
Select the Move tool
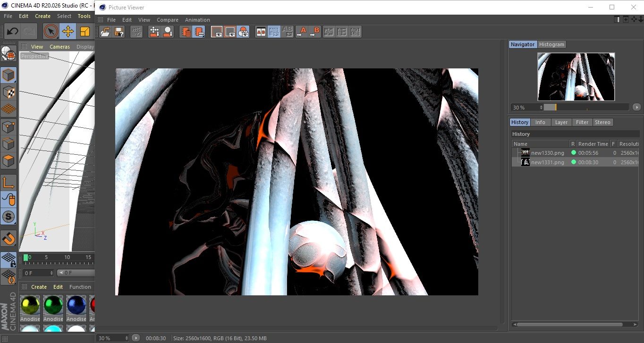pos(68,32)
